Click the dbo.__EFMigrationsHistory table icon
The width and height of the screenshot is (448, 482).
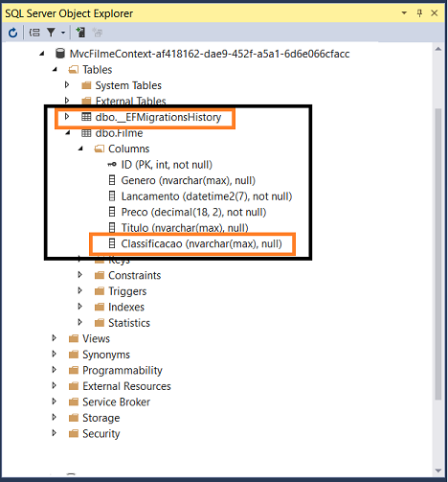[86, 117]
